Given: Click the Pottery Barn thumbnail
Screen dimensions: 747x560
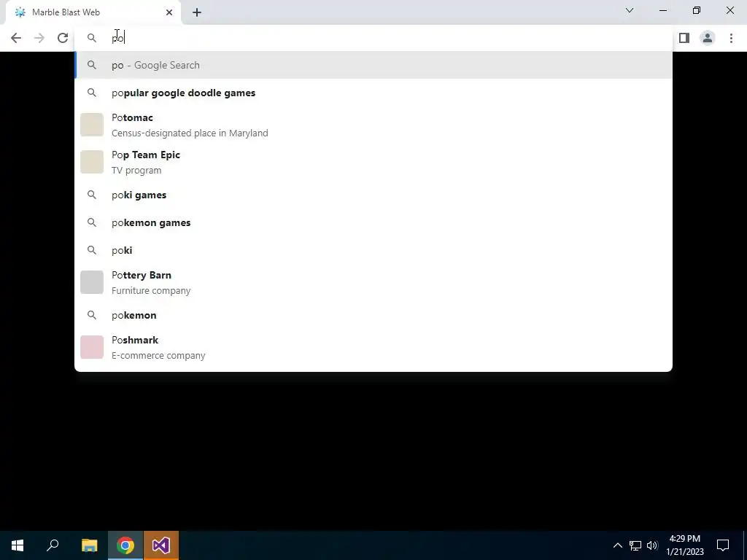Looking at the screenshot, I should click(92, 282).
